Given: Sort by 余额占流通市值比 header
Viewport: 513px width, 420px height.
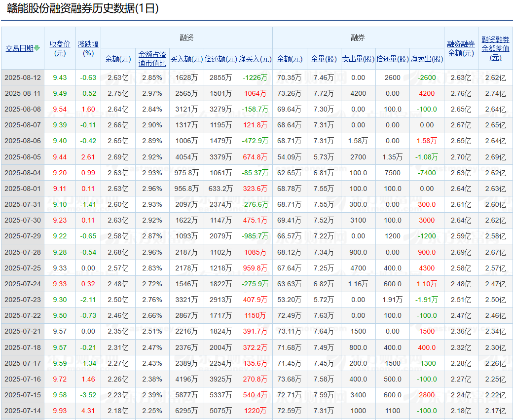Looking at the screenshot, I should [152, 59].
